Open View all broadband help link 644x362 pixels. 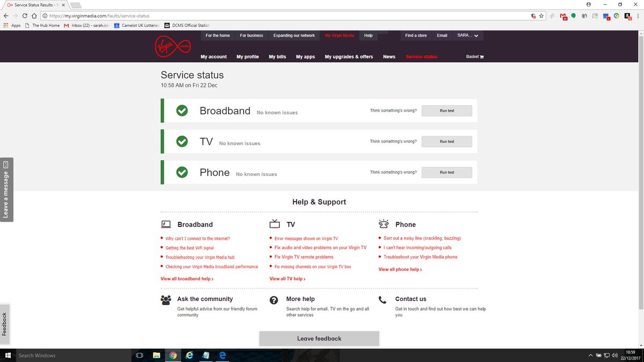click(x=187, y=279)
